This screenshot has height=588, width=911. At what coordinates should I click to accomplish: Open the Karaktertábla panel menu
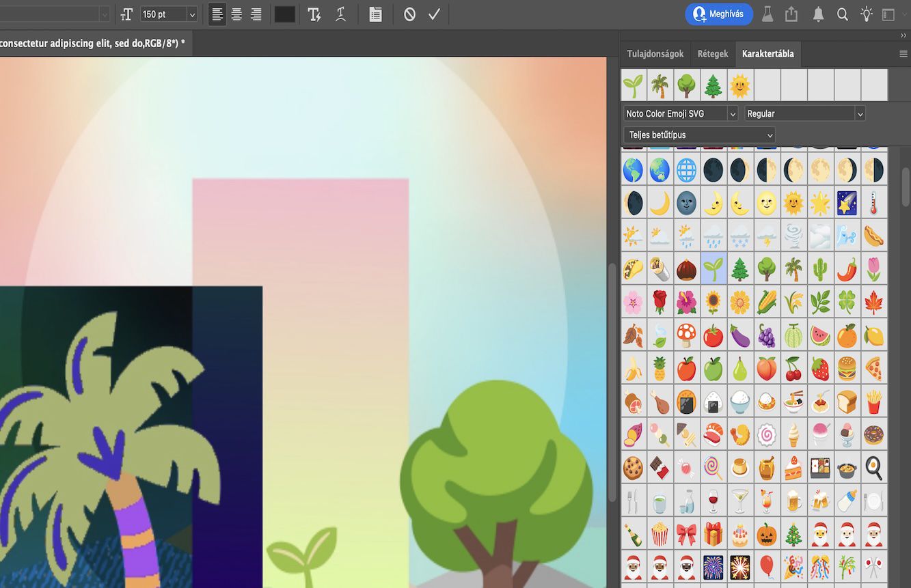click(903, 54)
